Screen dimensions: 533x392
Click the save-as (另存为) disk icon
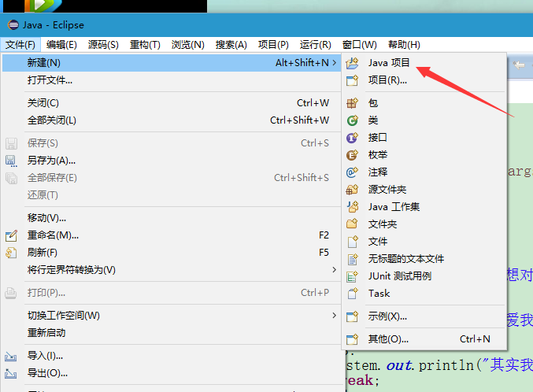pos(11,161)
